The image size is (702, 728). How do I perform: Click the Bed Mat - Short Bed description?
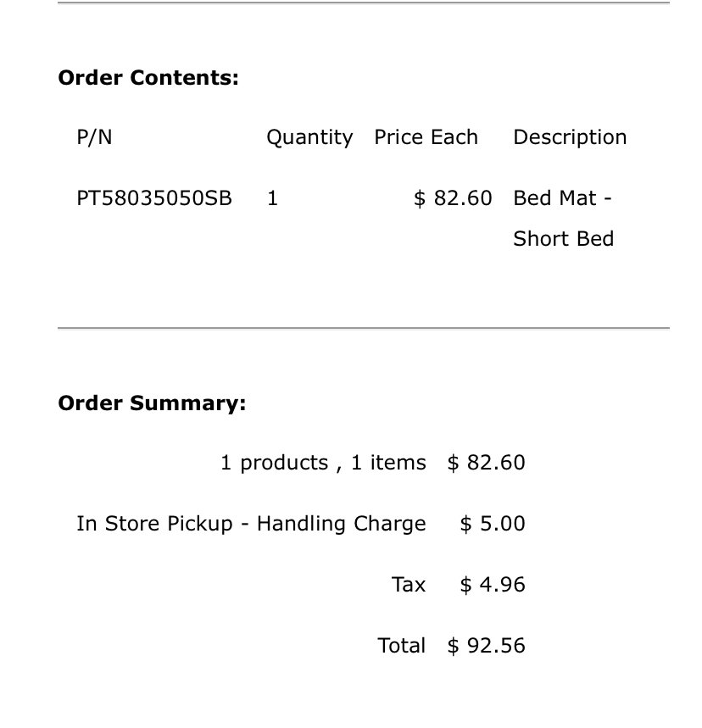point(564,218)
